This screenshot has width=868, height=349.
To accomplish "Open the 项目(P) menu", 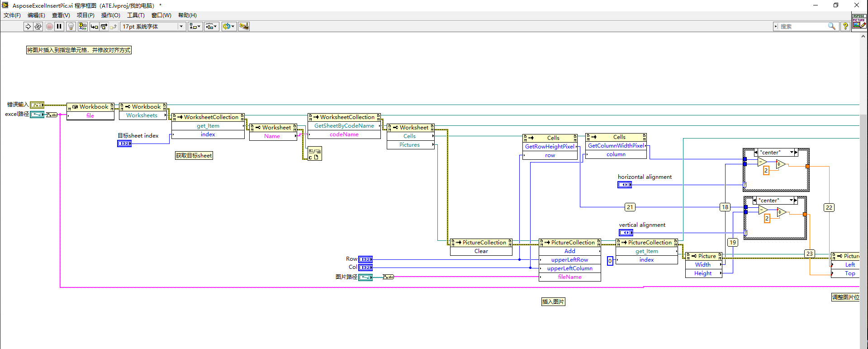I will pyautogui.click(x=85, y=15).
